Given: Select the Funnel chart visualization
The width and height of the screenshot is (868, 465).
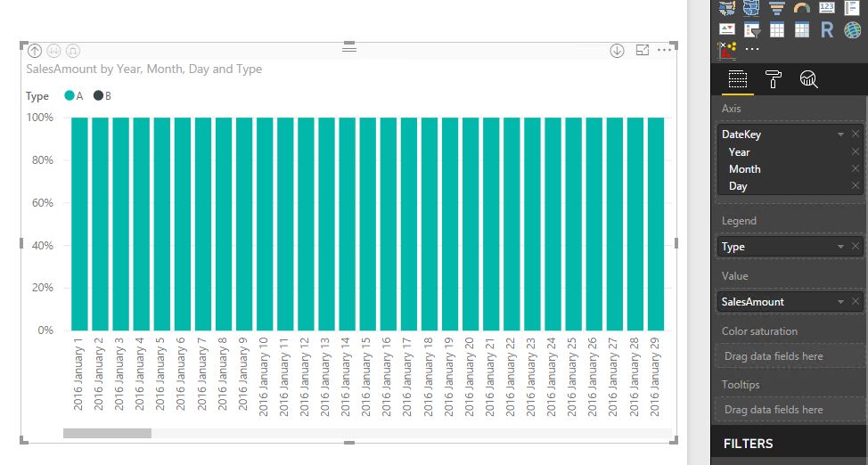Looking at the screenshot, I should (x=777, y=7).
